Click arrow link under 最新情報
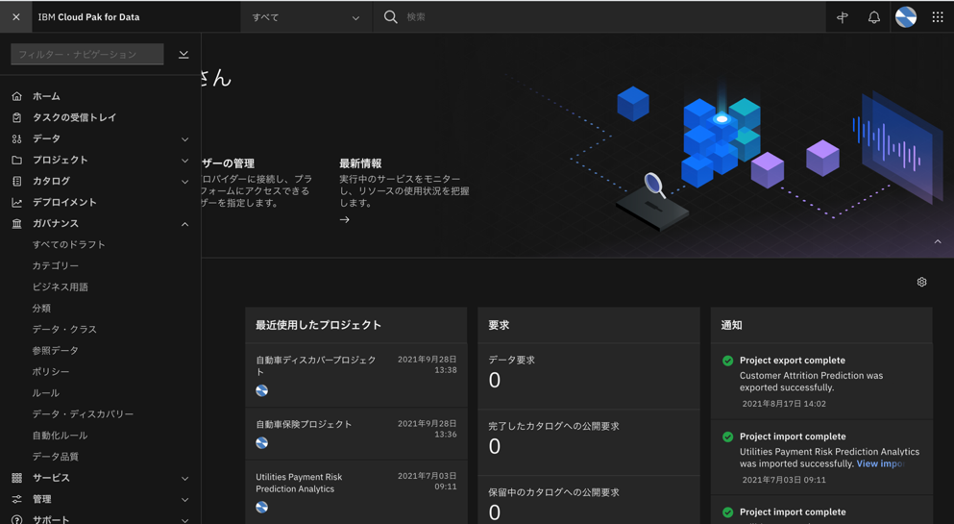 pyautogui.click(x=344, y=220)
